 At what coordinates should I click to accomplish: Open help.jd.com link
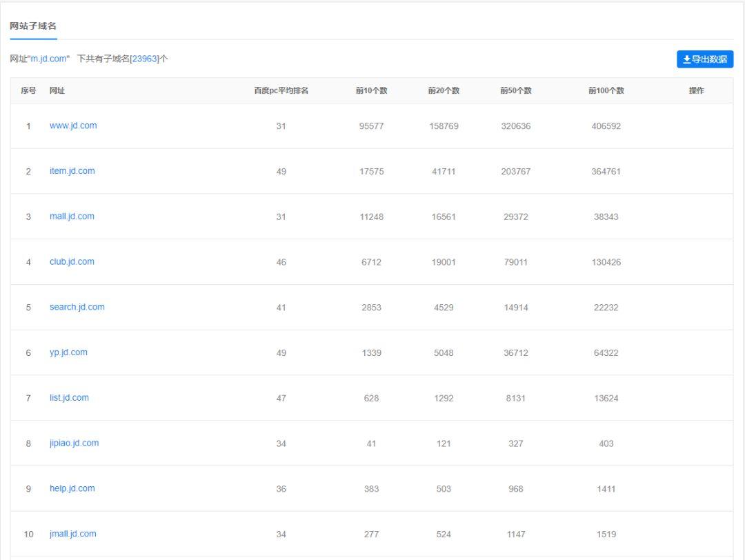point(72,488)
